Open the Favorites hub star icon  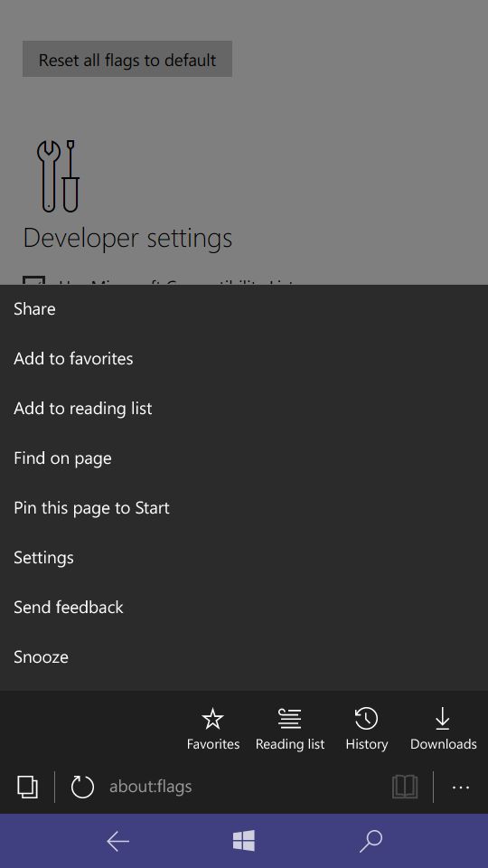tap(212, 719)
